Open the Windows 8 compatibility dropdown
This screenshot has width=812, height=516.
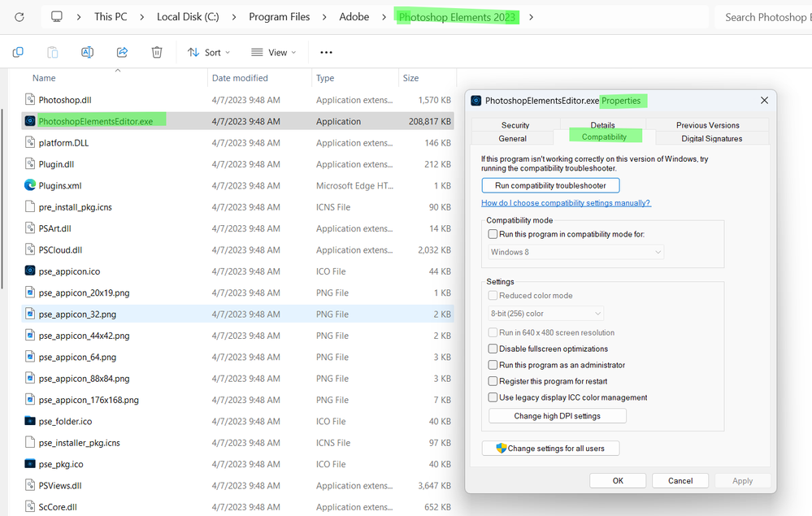tap(575, 252)
